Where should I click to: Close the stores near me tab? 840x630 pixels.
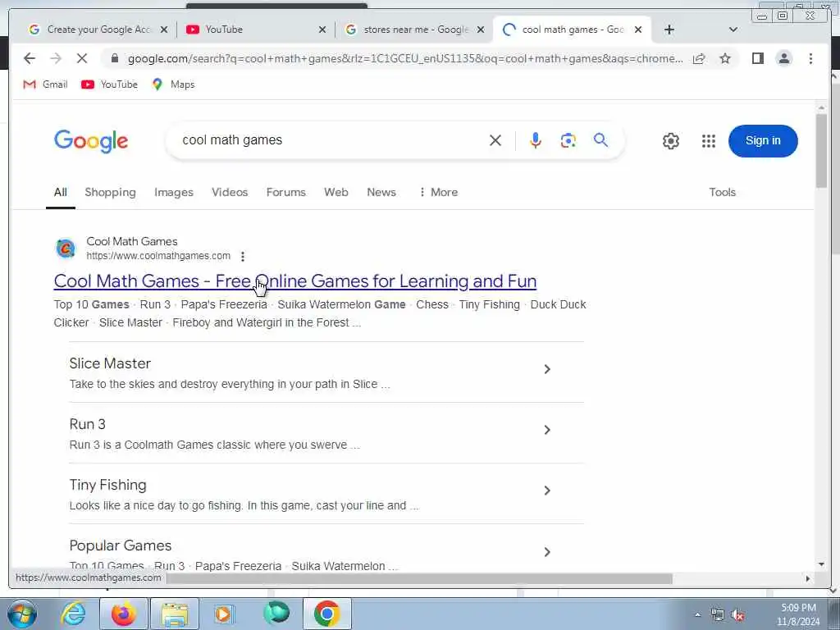click(x=481, y=30)
